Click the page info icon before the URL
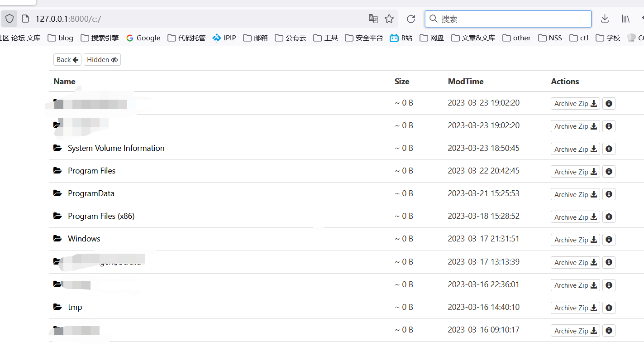Viewport: 644px width, 347px height. point(26,19)
